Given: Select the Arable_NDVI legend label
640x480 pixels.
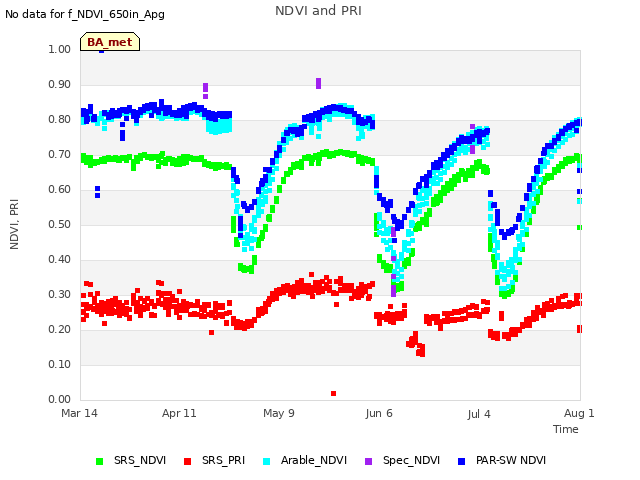Looking at the screenshot, I should pyautogui.click(x=314, y=460).
